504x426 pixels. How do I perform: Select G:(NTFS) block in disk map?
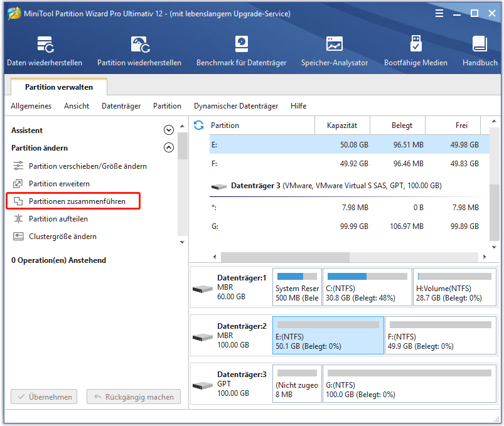tap(409, 383)
